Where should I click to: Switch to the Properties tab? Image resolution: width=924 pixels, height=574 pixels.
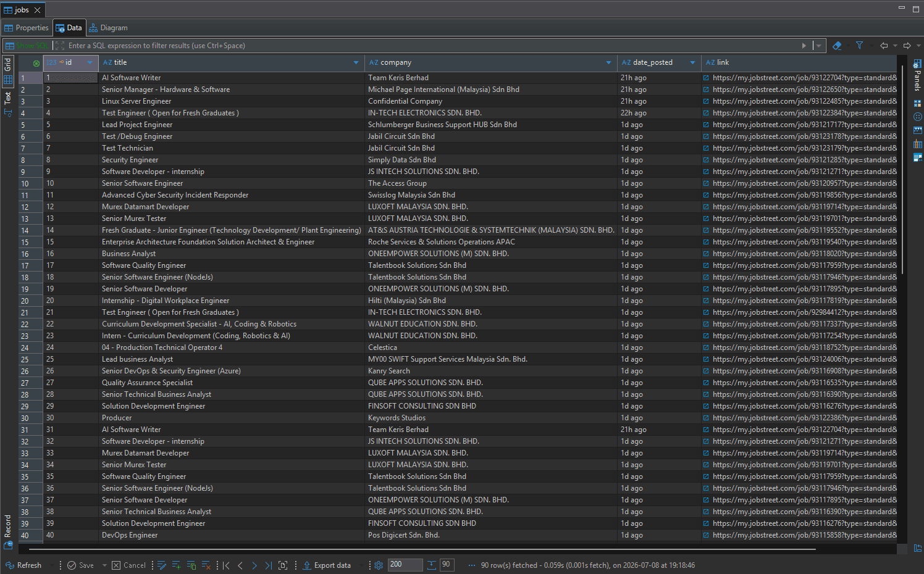tap(27, 28)
